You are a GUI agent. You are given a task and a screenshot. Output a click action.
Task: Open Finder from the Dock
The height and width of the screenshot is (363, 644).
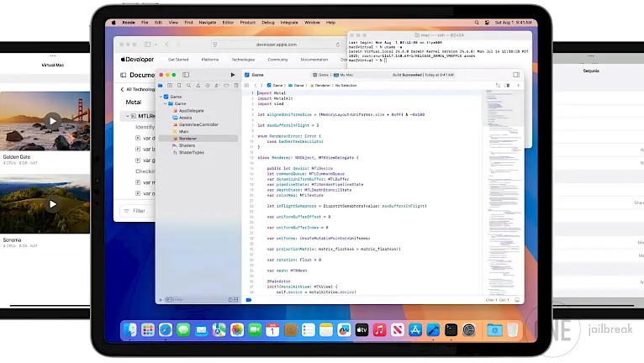(129, 329)
